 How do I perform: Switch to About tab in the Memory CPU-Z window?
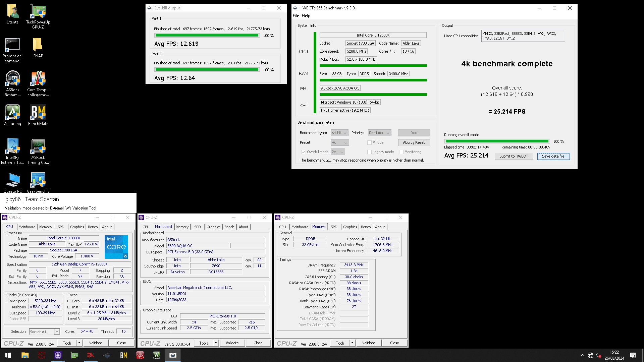click(380, 227)
